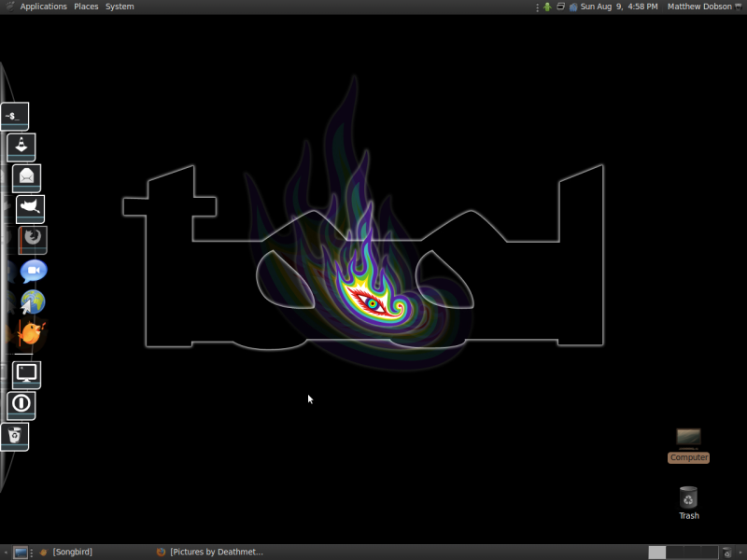The height and width of the screenshot is (560, 747).
Task: Launch the terminal from the dock
Action: (15, 116)
